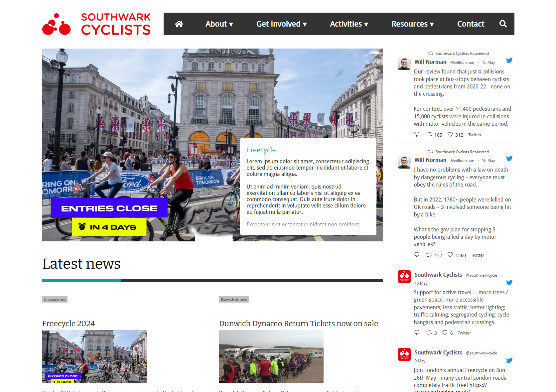Open the reply icon on the Freecycle tweet
The width and height of the screenshot is (556, 392).
tap(417, 332)
